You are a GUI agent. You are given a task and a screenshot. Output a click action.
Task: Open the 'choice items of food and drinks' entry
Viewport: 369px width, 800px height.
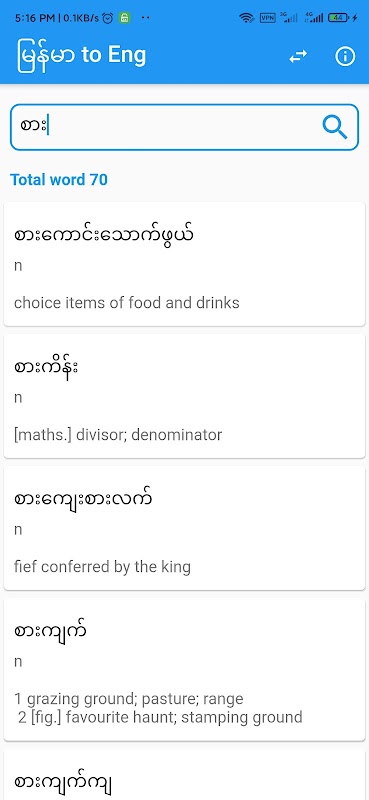pyautogui.click(x=184, y=264)
